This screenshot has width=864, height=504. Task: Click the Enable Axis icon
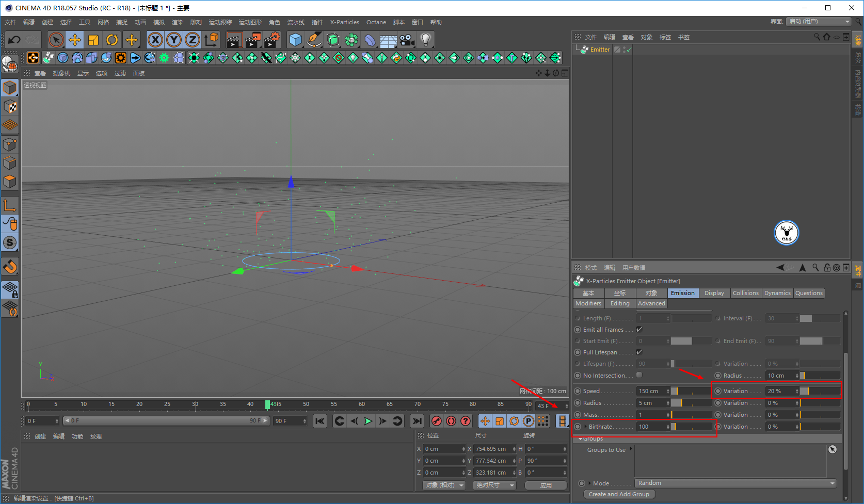click(10, 205)
